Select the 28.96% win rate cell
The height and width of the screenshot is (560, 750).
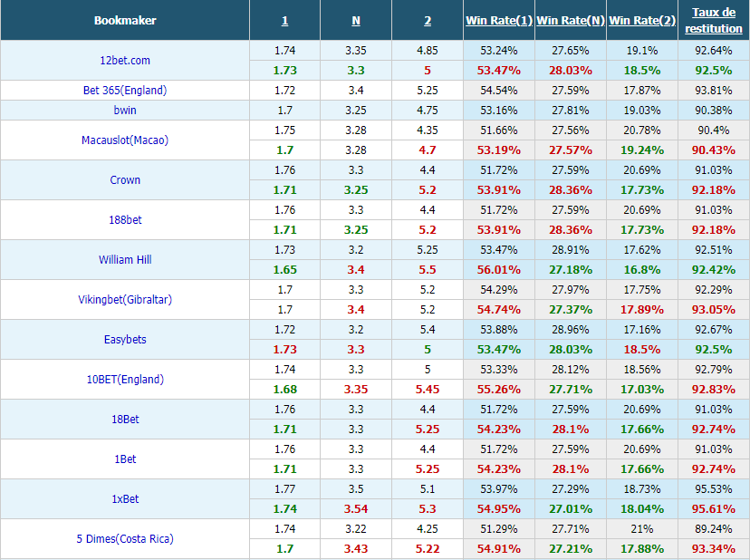(x=571, y=329)
